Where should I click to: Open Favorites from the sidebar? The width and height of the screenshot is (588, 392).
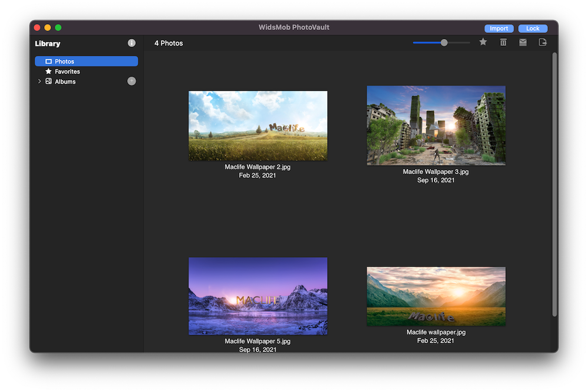point(68,71)
